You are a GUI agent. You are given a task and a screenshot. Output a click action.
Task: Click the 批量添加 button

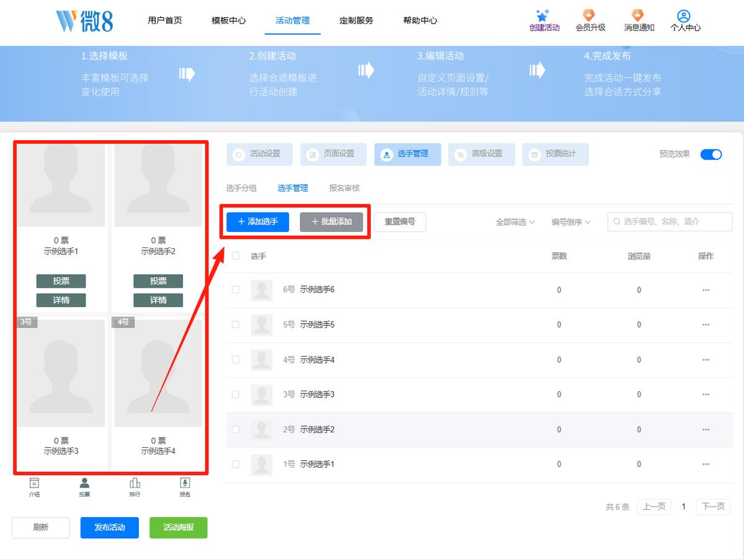pyautogui.click(x=331, y=222)
